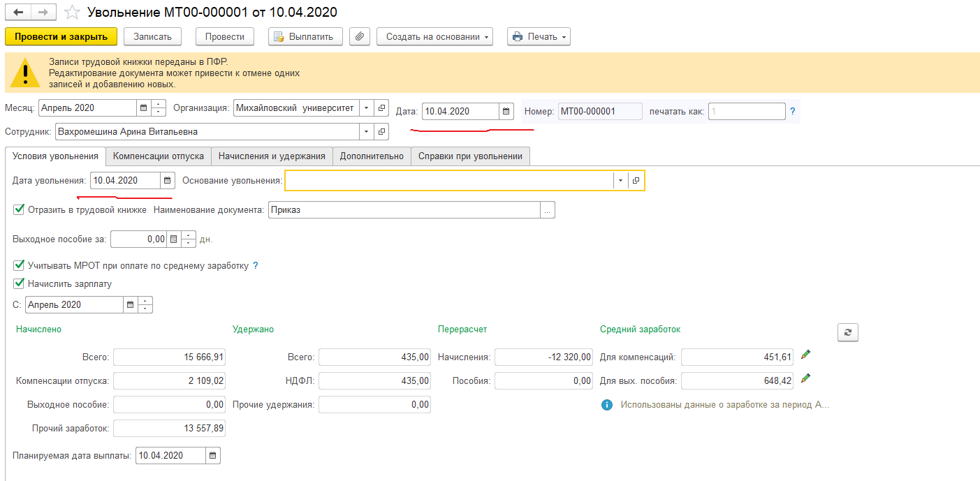
Task: Click Провести button
Action: pos(225,36)
